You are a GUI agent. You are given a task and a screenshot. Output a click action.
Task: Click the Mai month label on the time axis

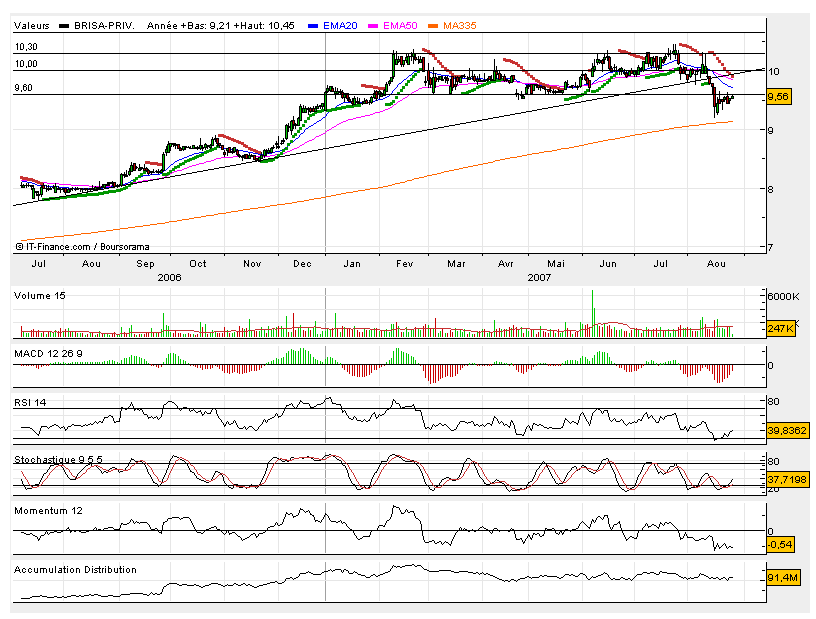click(556, 264)
